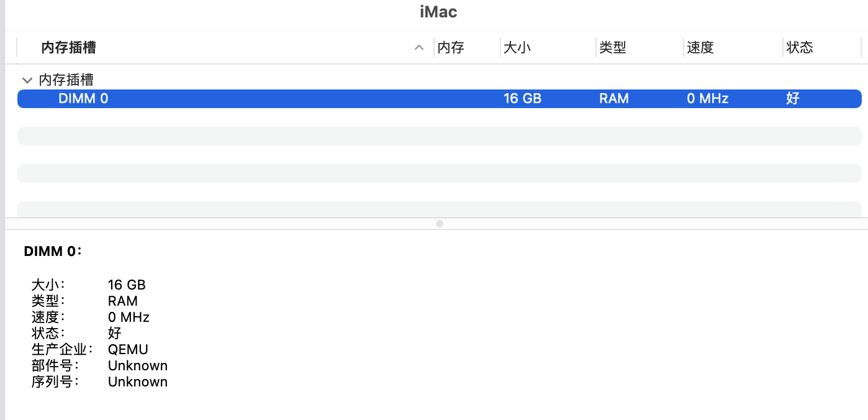Screen dimensions: 868x420
Task: Click the RAM cell in highlighted row
Action: click(614, 98)
